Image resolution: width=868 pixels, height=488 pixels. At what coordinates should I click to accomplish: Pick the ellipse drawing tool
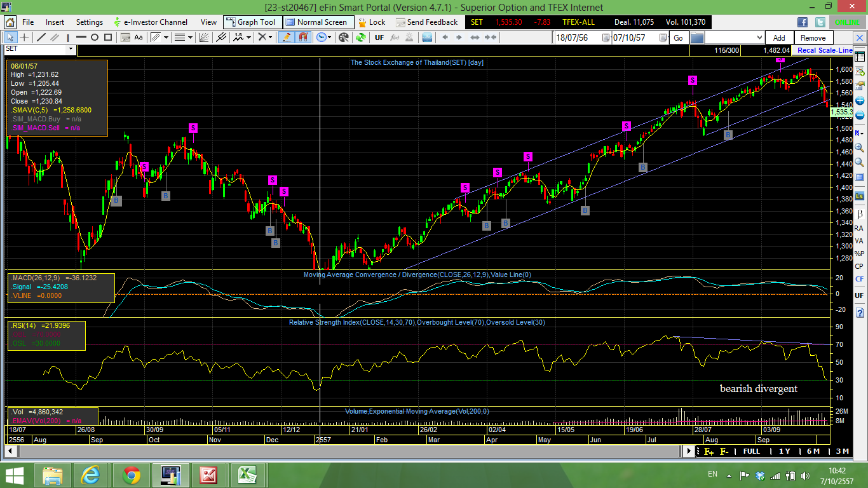tap(94, 37)
